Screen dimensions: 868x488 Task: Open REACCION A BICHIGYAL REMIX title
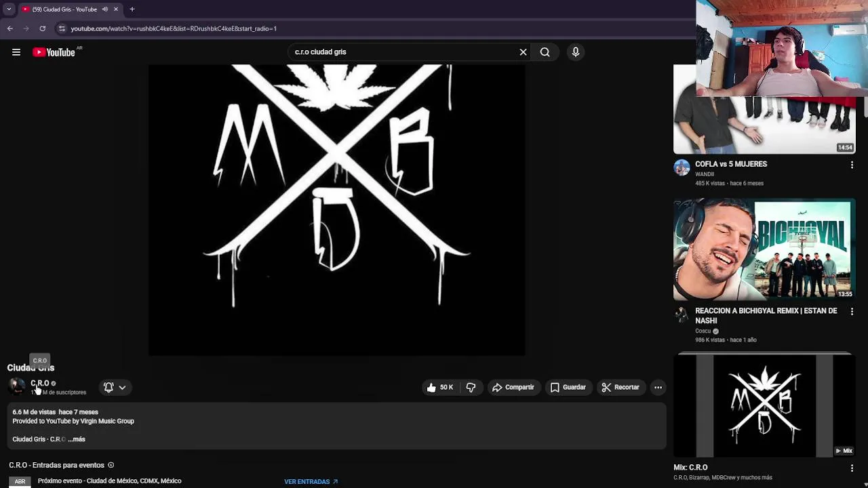[766, 315]
